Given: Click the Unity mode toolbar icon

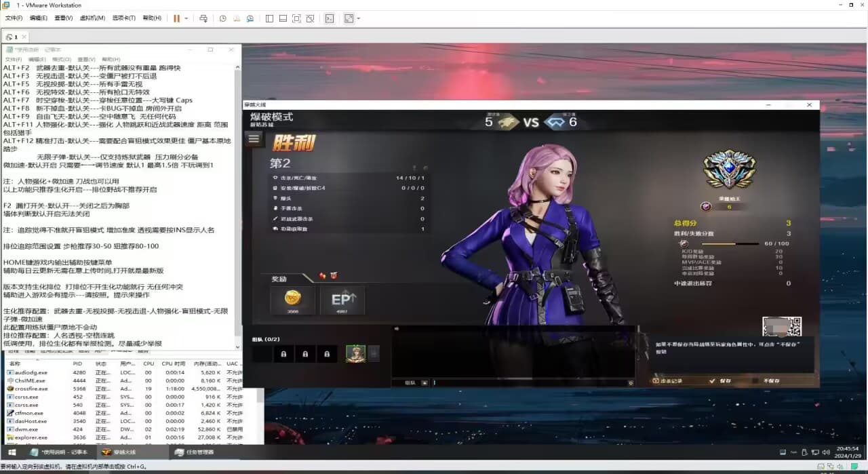Looking at the screenshot, I should (x=310, y=18).
